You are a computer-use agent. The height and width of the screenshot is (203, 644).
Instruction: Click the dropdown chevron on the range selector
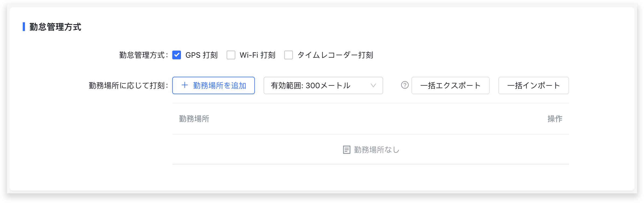point(373,86)
